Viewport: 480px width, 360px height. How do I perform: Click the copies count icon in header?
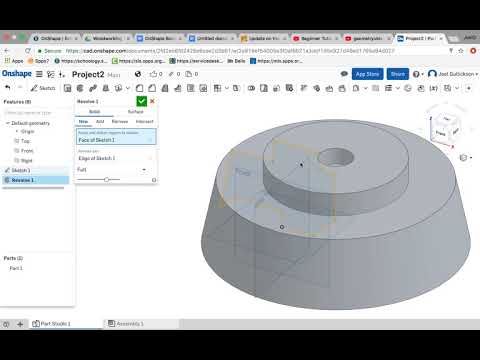(x=189, y=74)
